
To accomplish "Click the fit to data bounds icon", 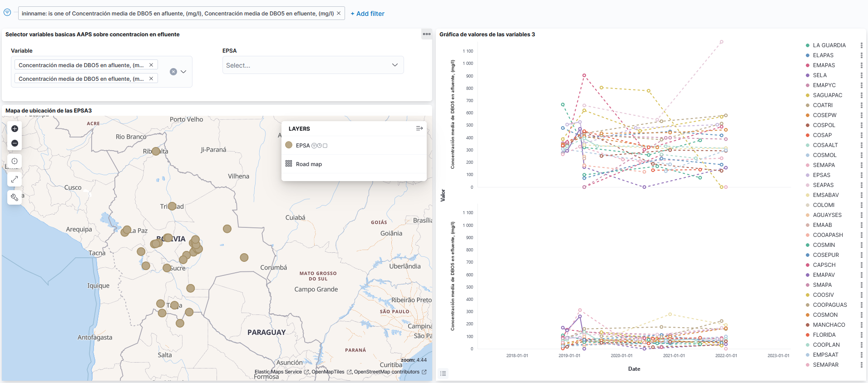I will pyautogui.click(x=15, y=161).
